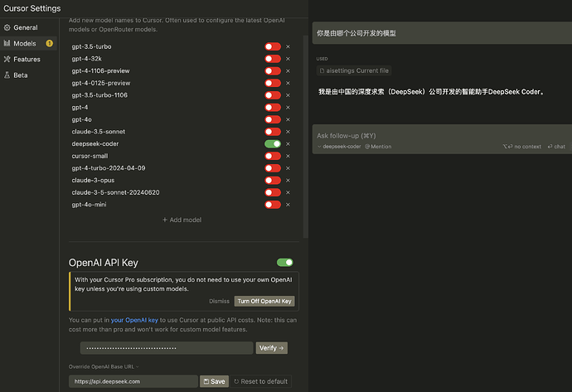
Task: Enable the gpt-4o model switch
Action: tap(273, 119)
